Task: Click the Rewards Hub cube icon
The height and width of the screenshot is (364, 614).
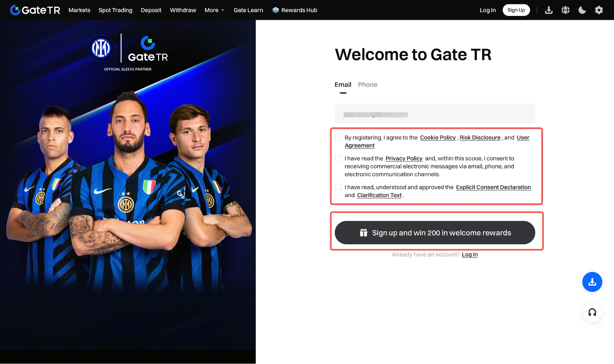Action: (x=276, y=10)
